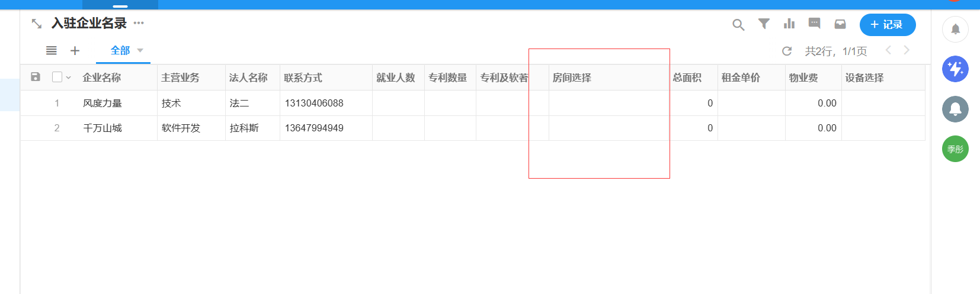Image resolution: width=980 pixels, height=294 pixels.
Task: Open the inbox tray icon
Action: pos(840,24)
